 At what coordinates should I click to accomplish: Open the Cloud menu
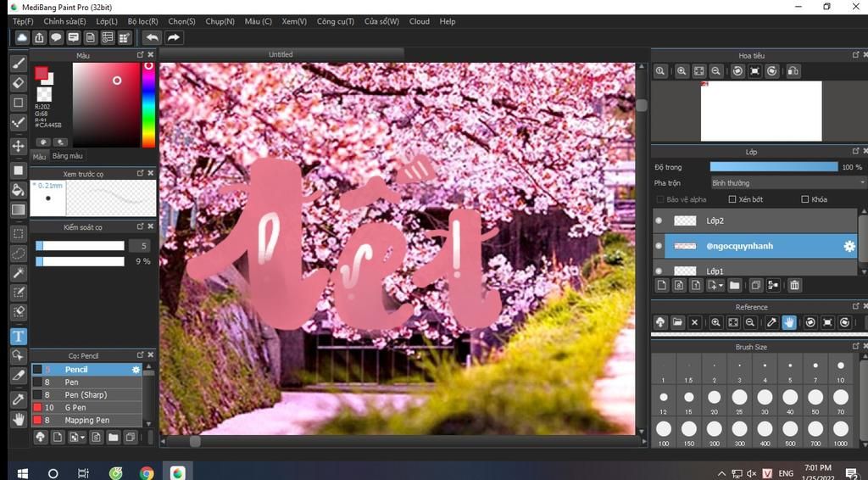click(x=419, y=21)
